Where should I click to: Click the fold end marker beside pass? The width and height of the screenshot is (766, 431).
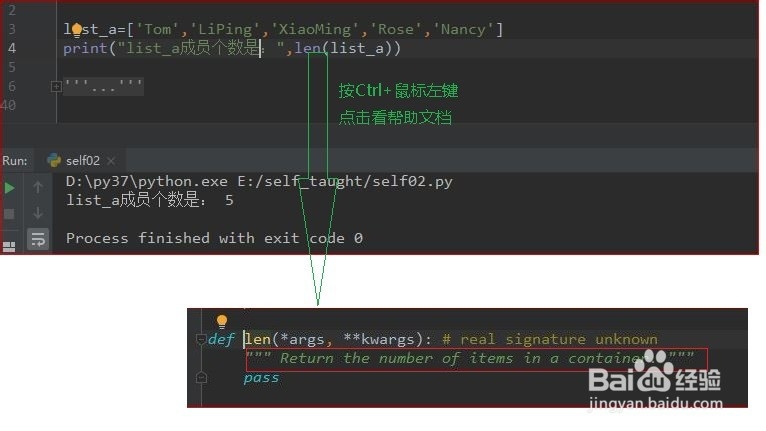[201, 378]
